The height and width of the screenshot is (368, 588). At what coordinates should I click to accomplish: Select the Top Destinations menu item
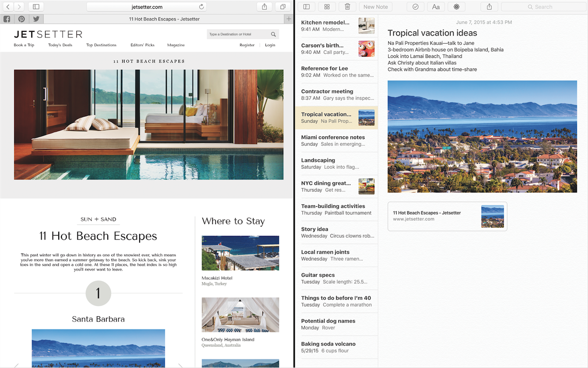101,45
